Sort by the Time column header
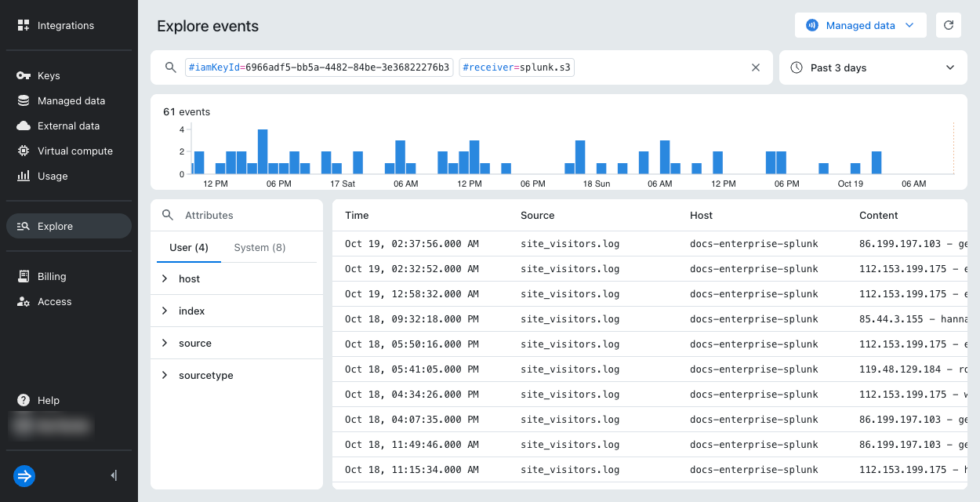The image size is (980, 502). click(357, 215)
